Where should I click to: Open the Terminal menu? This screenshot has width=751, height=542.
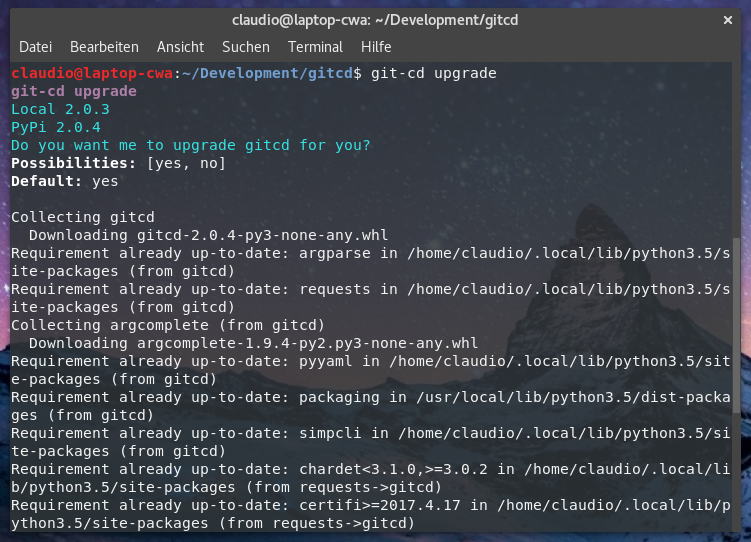point(315,47)
